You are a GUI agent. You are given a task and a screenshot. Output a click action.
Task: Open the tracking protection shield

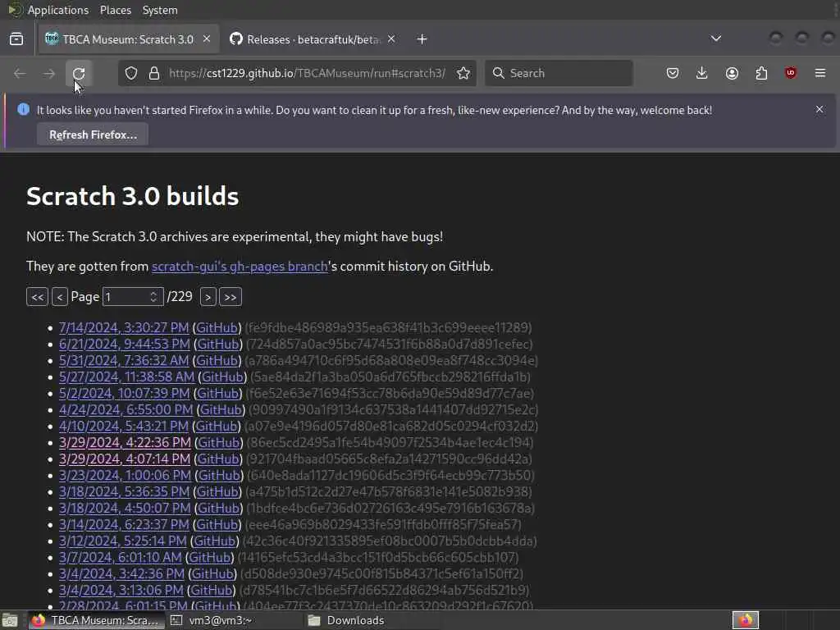click(131, 73)
